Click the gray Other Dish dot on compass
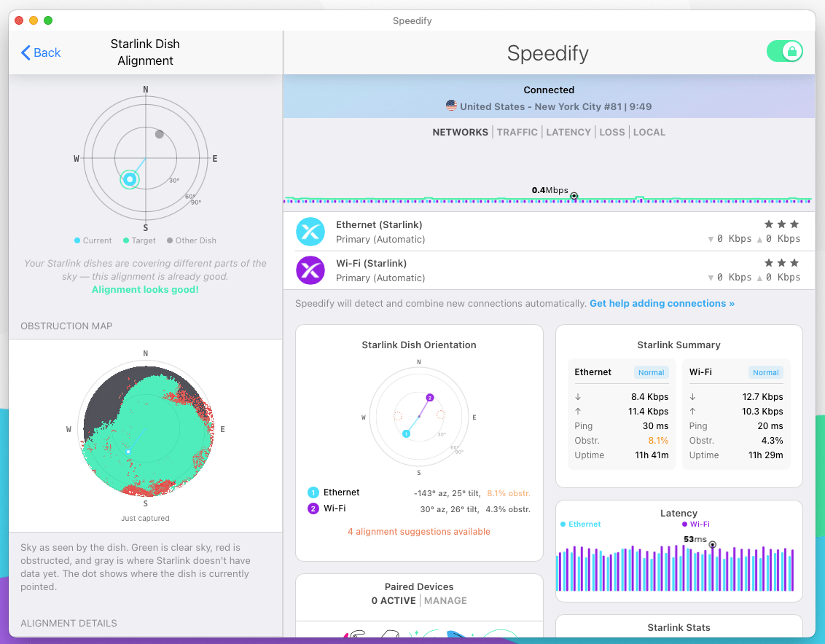Image resolution: width=825 pixels, height=644 pixels. tap(160, 134)
